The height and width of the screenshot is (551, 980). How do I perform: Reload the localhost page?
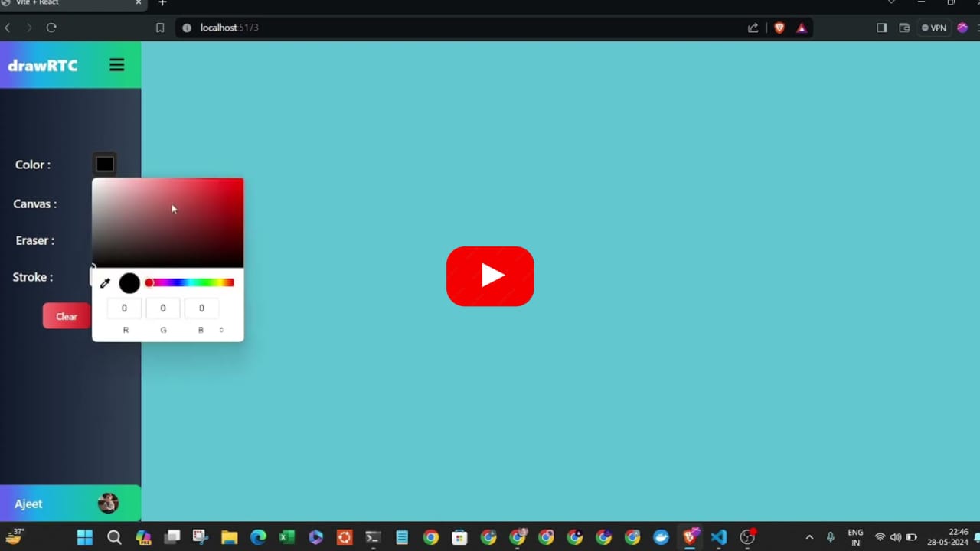tap(51, 28)
